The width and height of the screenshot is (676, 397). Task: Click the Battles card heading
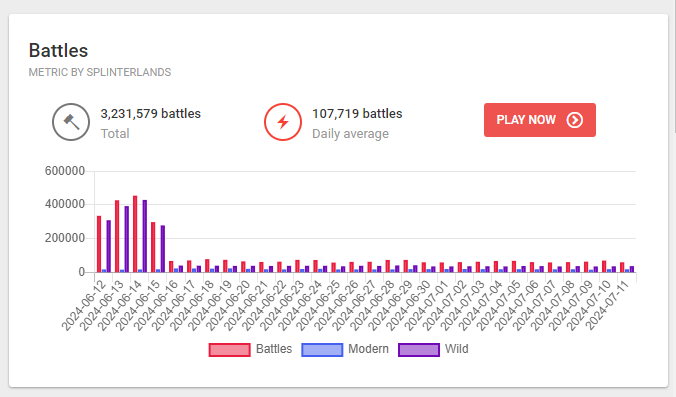pos(59,50)
